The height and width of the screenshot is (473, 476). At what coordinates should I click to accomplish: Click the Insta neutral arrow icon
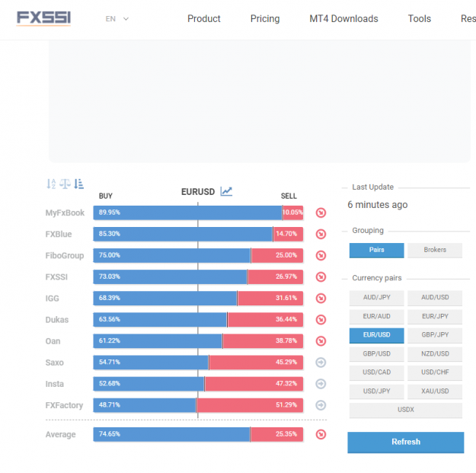point(321,384)
